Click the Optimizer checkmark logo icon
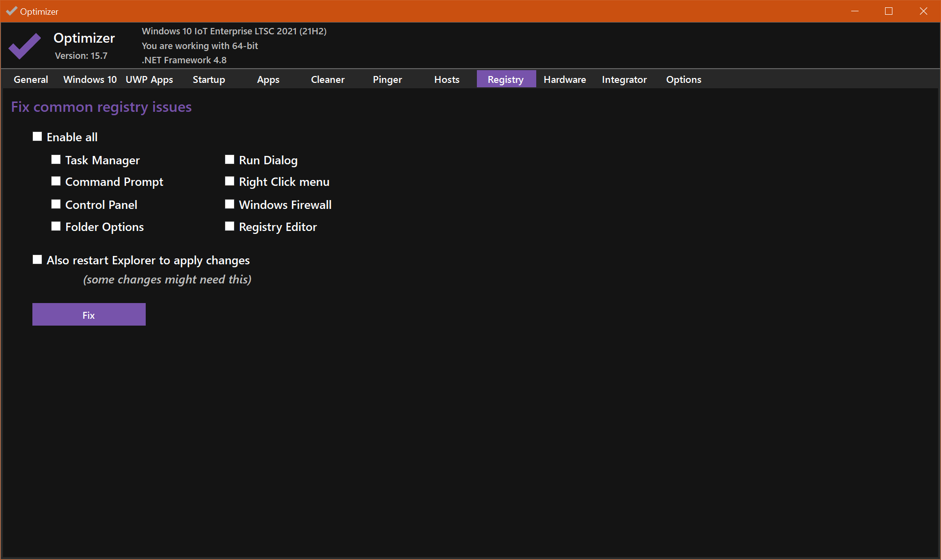This screenshot has width=941, height=560. [25, 45]
